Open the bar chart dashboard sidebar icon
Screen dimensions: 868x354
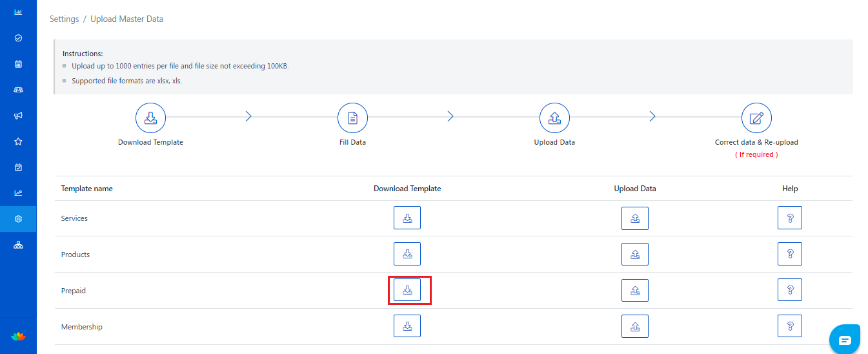(18, 12)
